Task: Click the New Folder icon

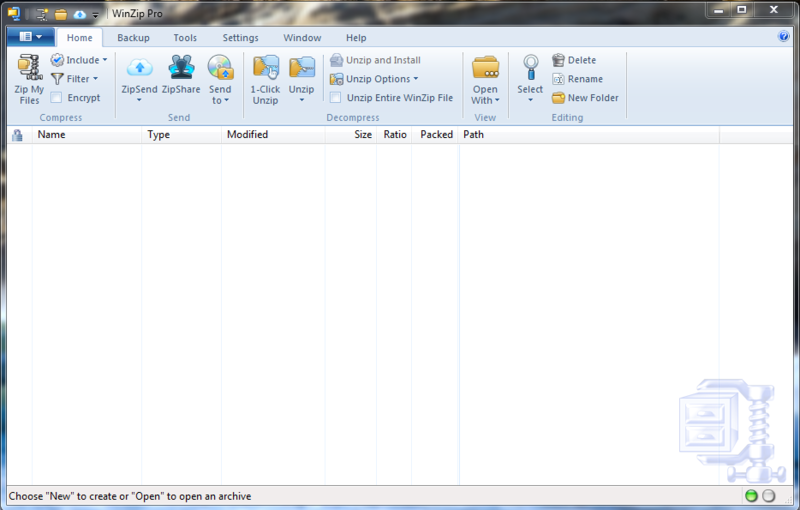Action: pyautogui.click(x=558, y=98)
